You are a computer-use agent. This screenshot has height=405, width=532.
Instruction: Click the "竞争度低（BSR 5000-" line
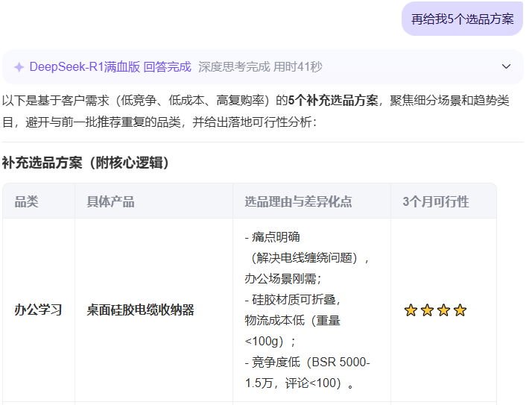[x=308, y=362]
